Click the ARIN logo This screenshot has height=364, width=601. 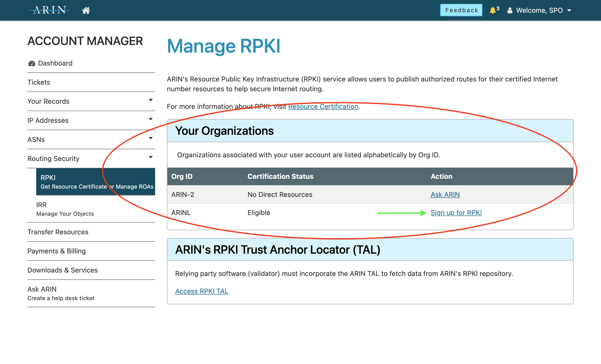coord(49,10)
